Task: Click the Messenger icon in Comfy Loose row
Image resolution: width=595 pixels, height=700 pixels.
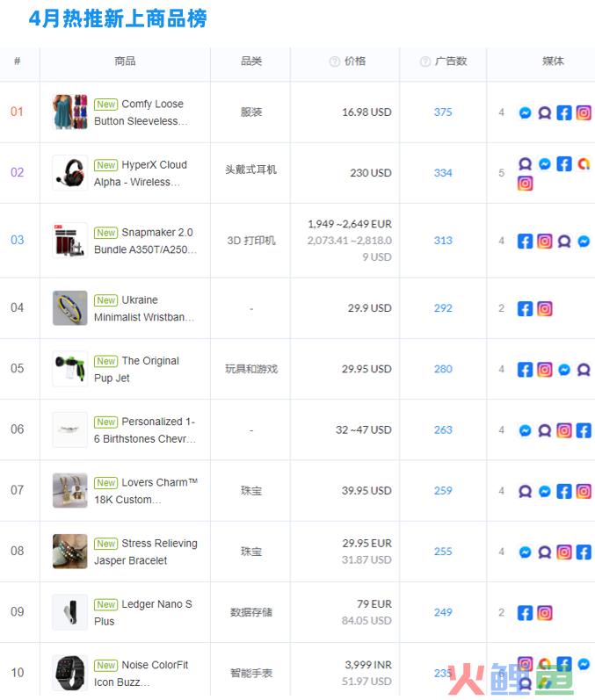Action: (526, 113)
